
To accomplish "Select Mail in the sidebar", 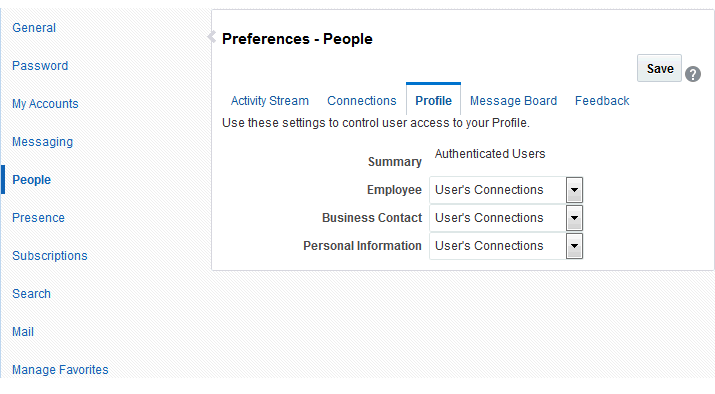I will (23, 332).
